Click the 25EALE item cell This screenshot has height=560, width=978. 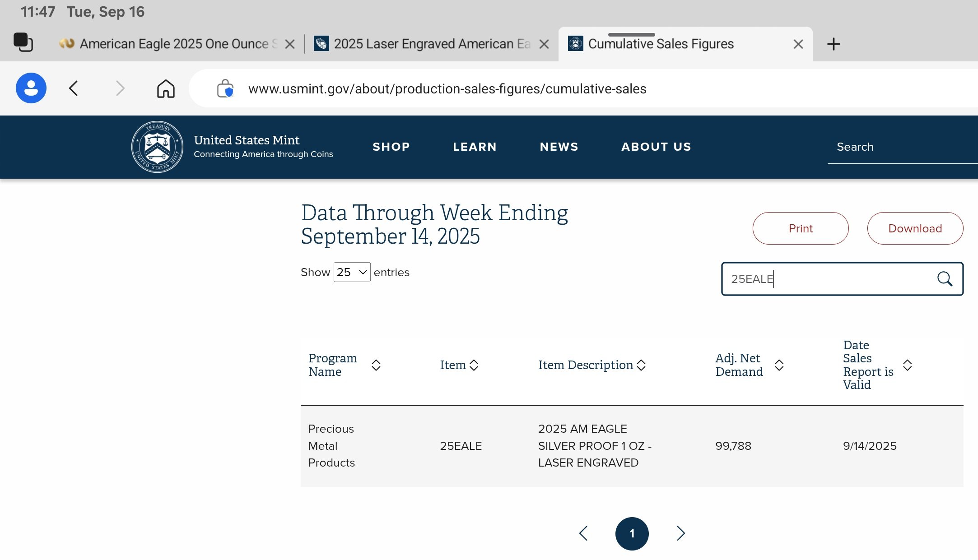click(x=461, y=446)
